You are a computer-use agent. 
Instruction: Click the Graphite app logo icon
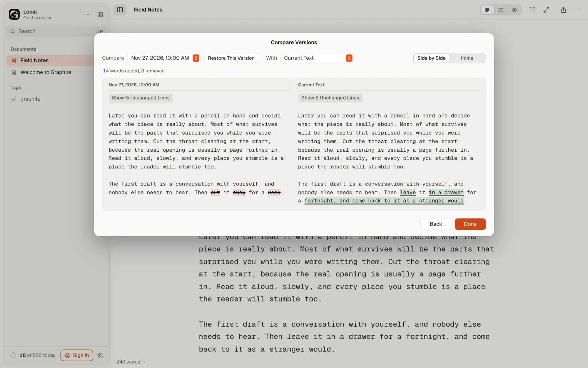[x=14, y=14]
